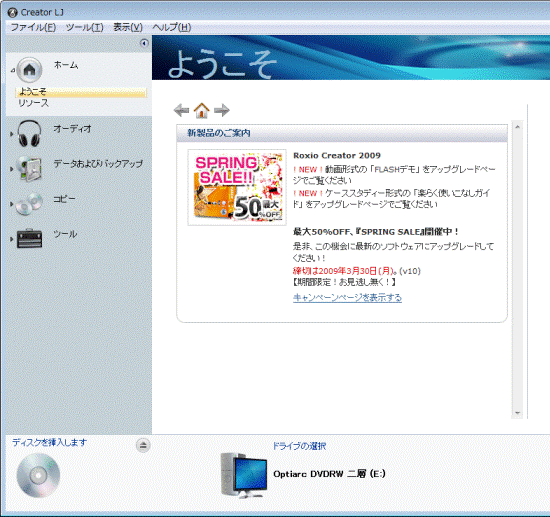The height and width of the screenshot is (517, 550).
Task: Click the 【期間限定！お見逃し無く！】 text
Action: pyautogui.click(x=344, y=282)
